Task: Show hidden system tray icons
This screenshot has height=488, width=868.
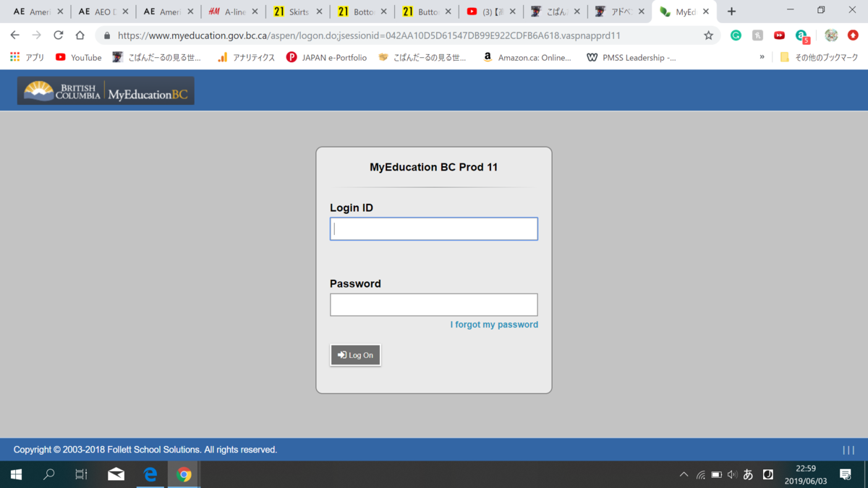Action: click(684, 475)
